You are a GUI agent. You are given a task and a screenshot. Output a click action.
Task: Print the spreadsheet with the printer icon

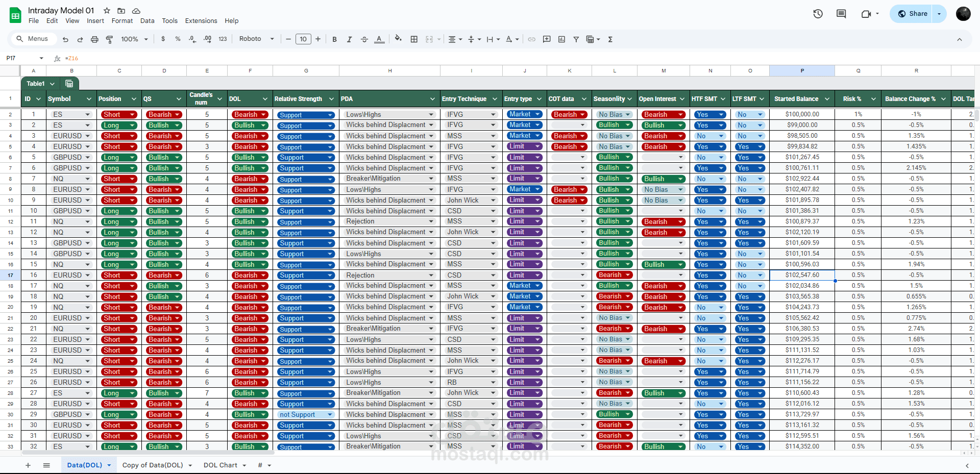[x=94, y=39]
